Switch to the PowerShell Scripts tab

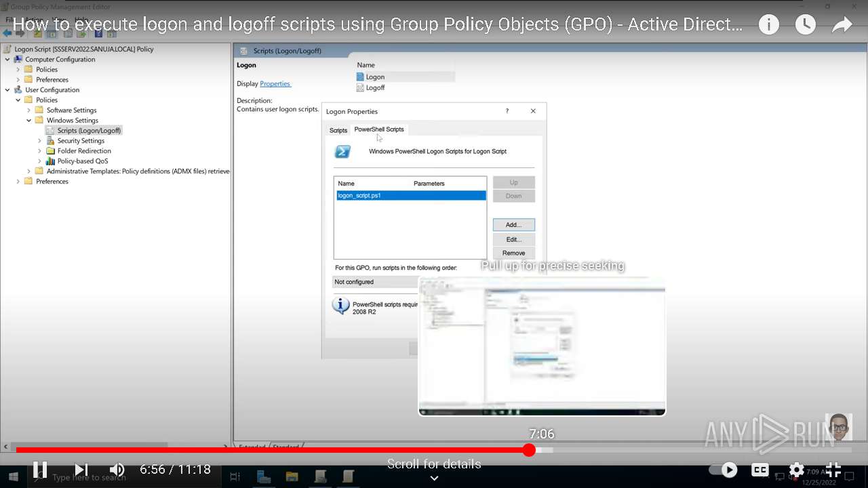379,129
